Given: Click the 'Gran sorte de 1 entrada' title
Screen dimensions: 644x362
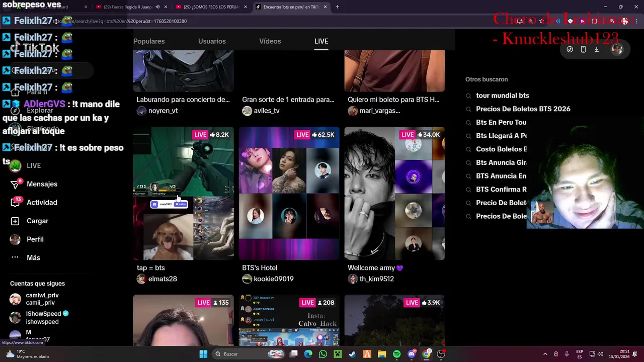Looking at the screenshot, I should click(288, 100).
